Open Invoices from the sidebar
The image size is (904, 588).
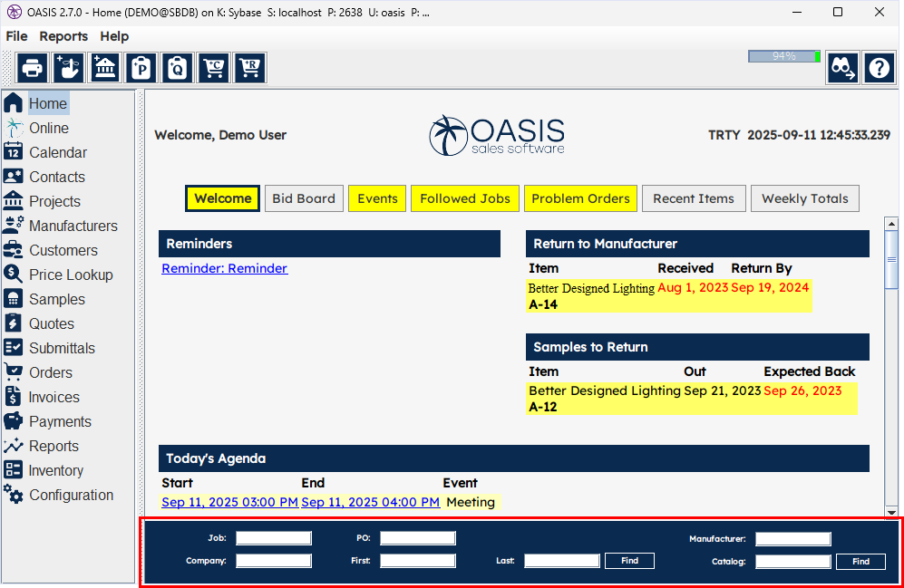(x=55, y=397)
